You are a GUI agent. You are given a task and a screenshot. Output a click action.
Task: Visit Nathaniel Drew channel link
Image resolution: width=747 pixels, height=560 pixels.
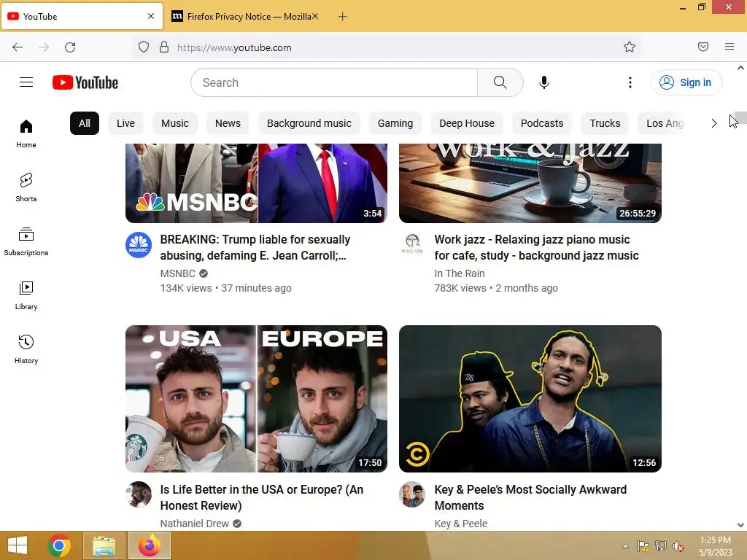pos(194,524)
